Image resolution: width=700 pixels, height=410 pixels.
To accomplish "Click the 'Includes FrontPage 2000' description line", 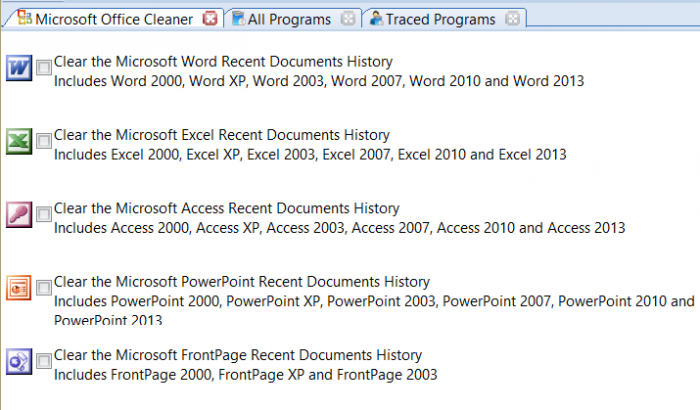I will pyautogui.click(x=246, y=374).
